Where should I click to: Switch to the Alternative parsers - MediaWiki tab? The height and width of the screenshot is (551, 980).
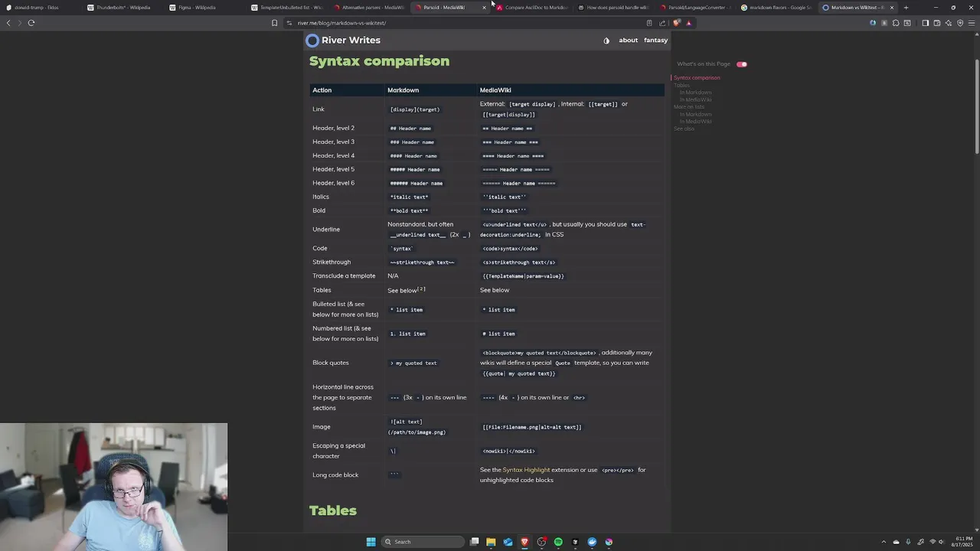[371, 8]
